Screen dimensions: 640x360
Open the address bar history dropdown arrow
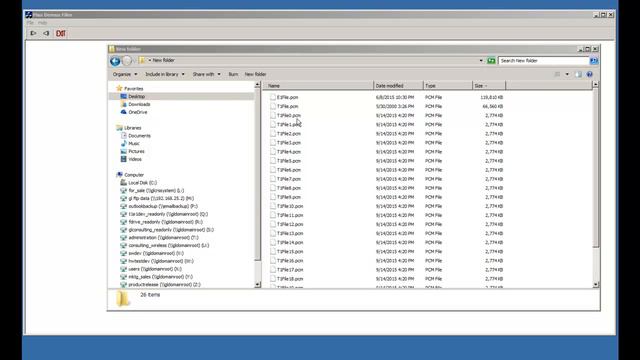pos(481,61)
